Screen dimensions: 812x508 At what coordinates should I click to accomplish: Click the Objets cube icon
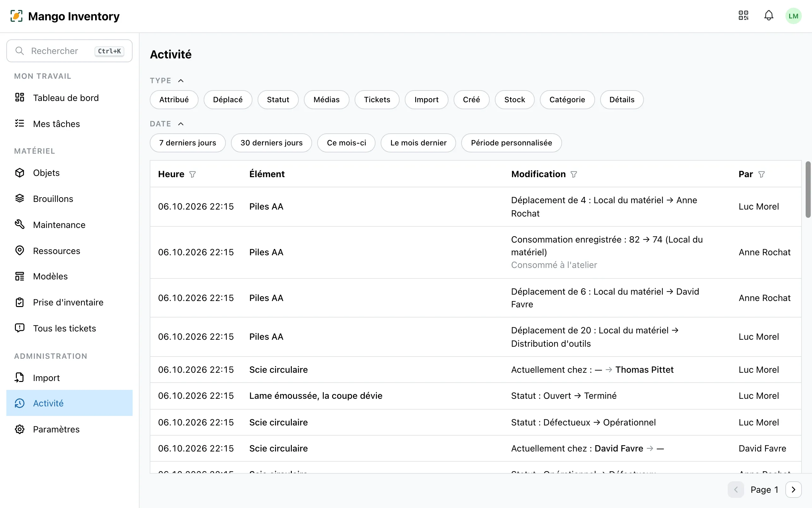point(20,173)
